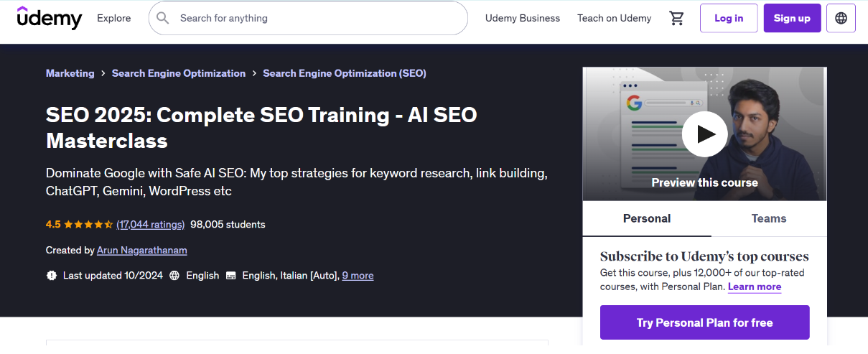Image resolution: width=868 pixels, height=354 pixels.
Task: Play the course preview video
Action: point(704,134)
